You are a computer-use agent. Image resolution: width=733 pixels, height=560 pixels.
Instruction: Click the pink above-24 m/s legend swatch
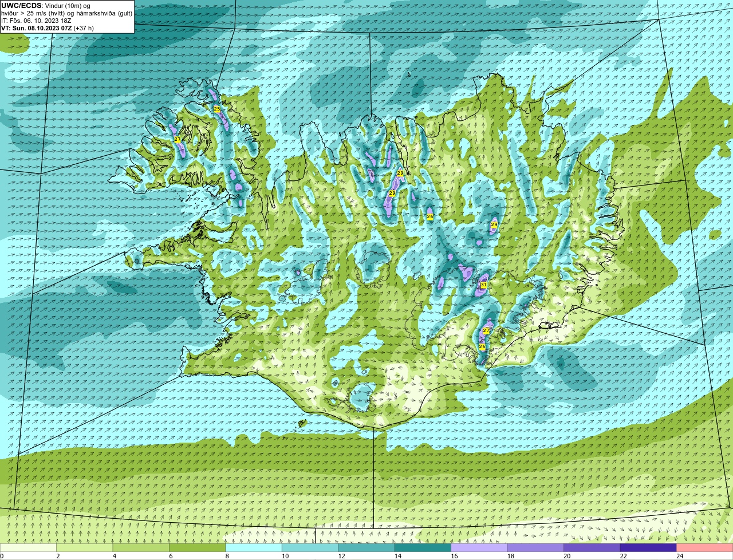(x=705, y=547)
